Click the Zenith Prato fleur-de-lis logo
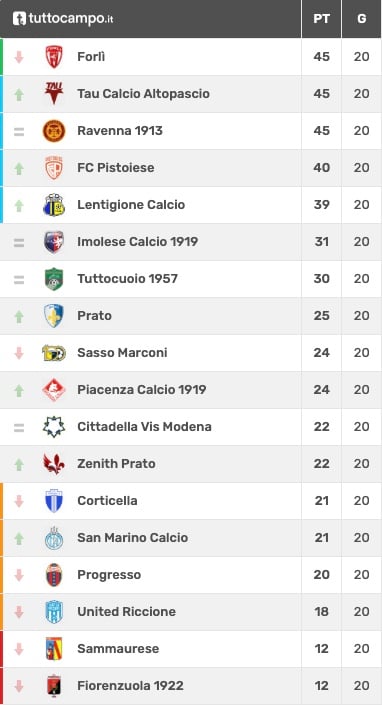 point(54,464)
